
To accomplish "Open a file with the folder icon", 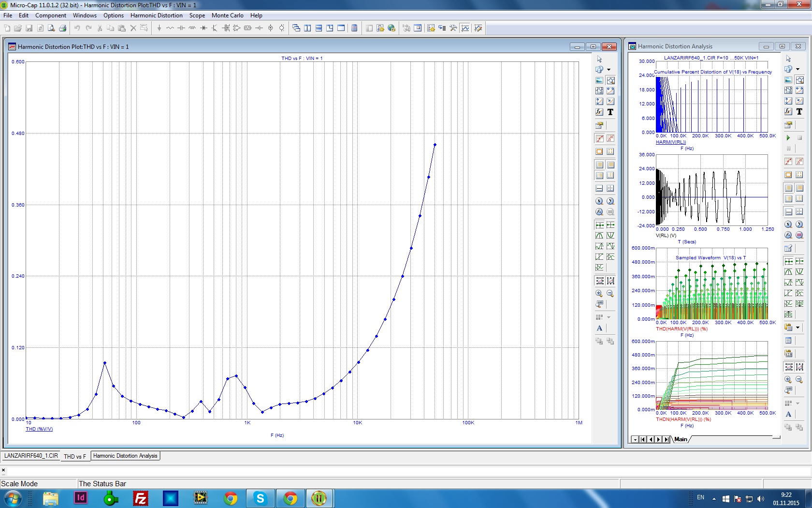I will tap(18, 28).
